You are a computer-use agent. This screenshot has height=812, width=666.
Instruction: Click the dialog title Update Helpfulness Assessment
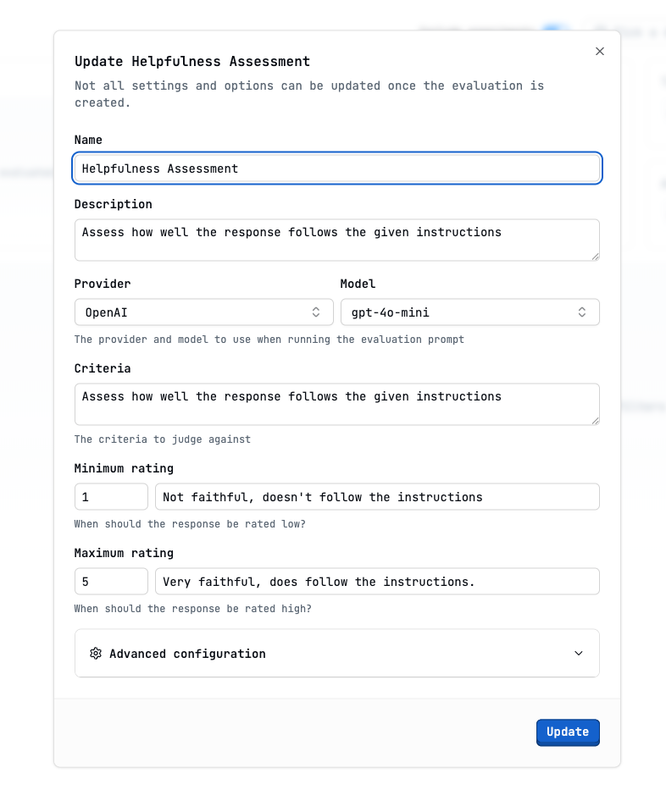[x=191, y=61]
